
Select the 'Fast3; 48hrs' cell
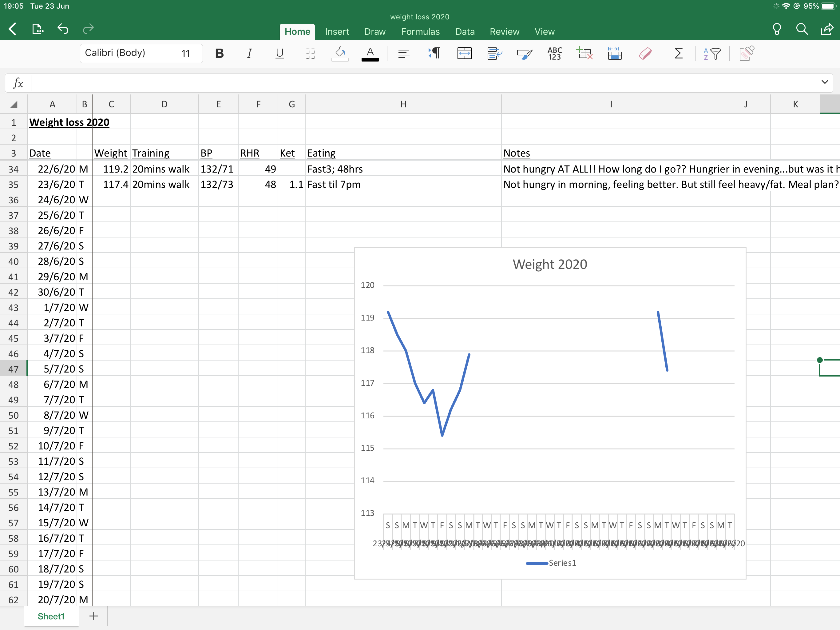pyautogui.click(x=403, y=169)
